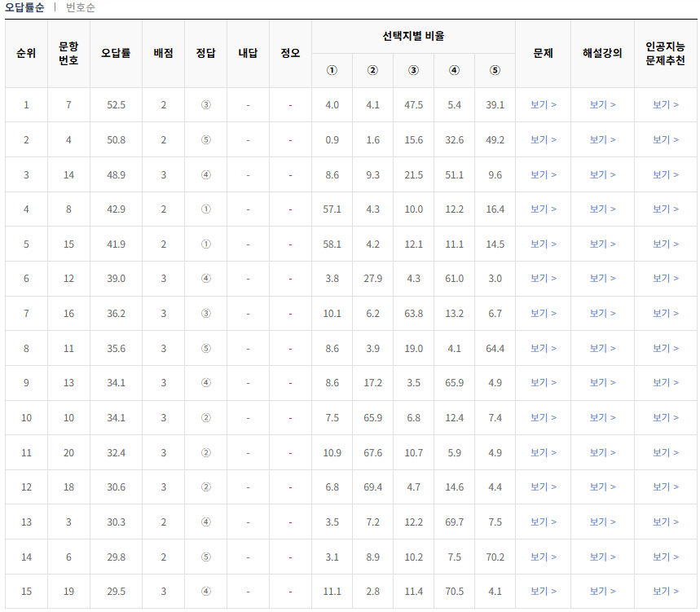Open 문제 보기 for question 6
The height and width of the screenshot is (612, 700).
point(542,558)
